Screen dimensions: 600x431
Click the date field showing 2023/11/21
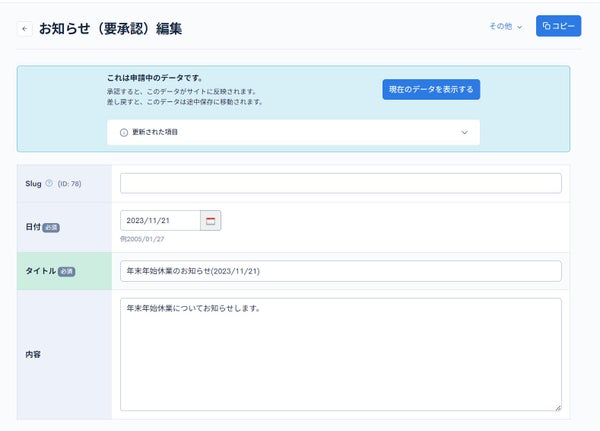click(x=160, y=220)
